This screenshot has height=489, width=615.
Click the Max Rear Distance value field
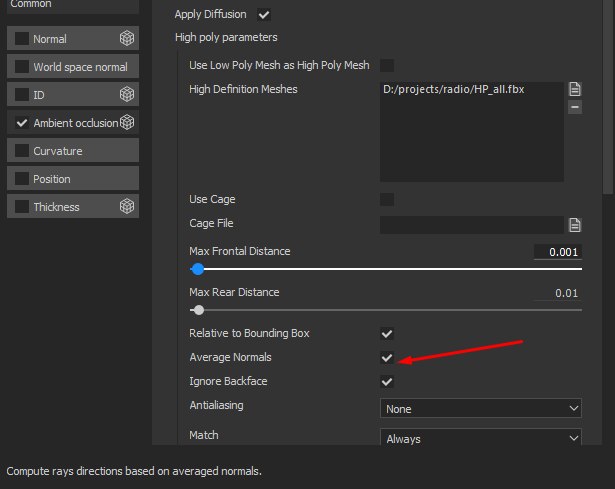[x=557, y=293]
